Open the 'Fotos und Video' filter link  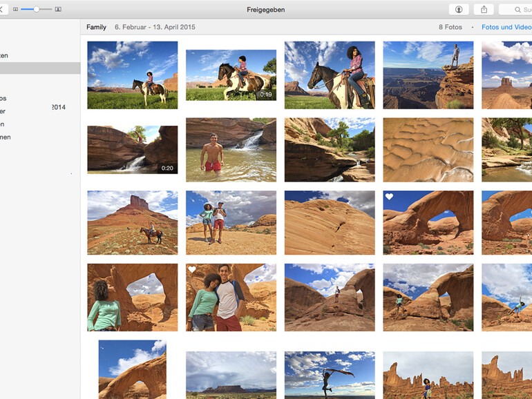point(506,27)
